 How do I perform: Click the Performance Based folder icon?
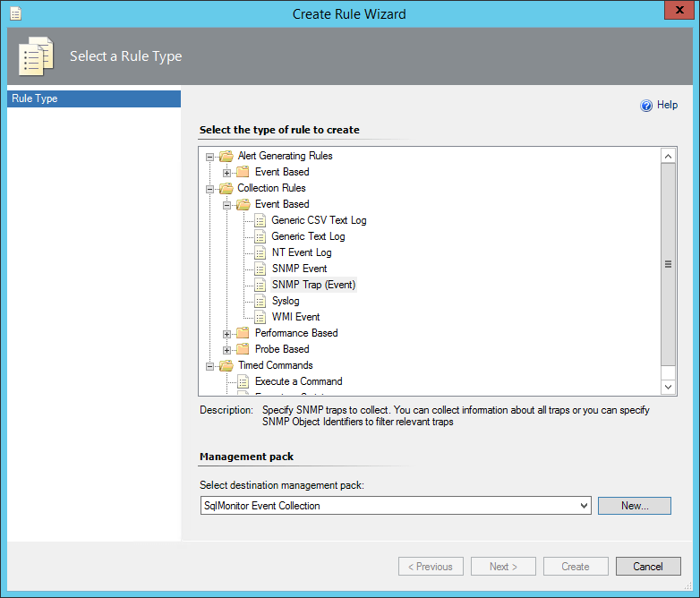[243, 333]
